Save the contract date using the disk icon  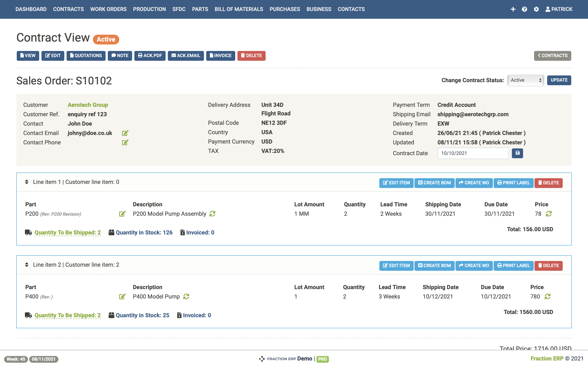click(517, 153)
